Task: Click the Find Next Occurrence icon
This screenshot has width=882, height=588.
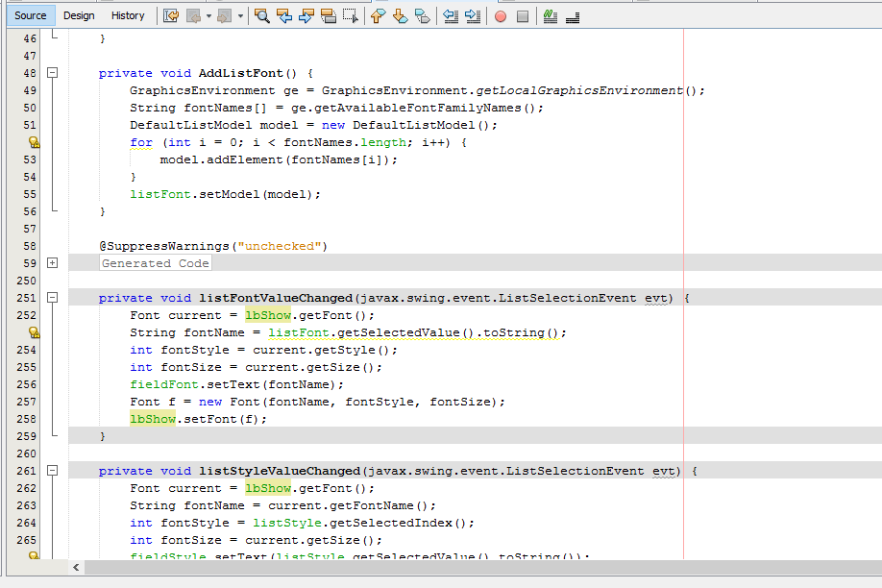Action: (307, 15)
